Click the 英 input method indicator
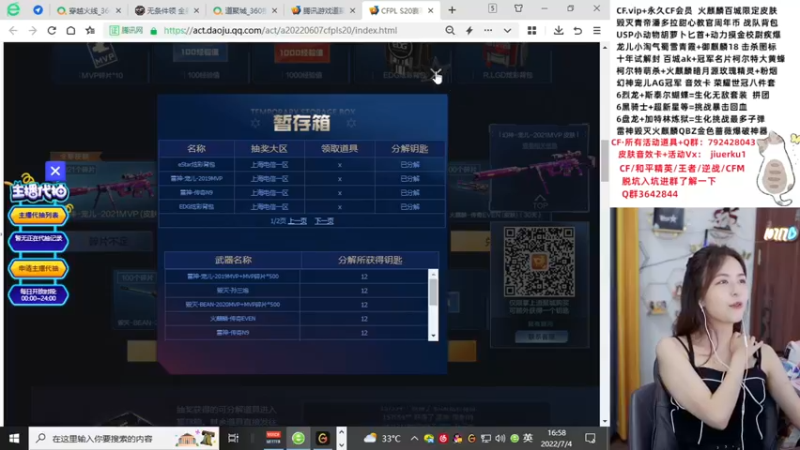 pyautogui.click(x=528, y=438)
